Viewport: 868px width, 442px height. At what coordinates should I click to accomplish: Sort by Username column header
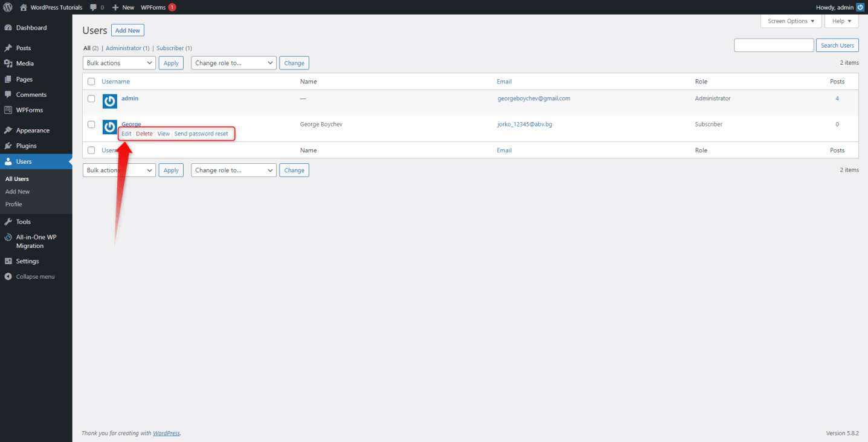[x=115, y=82]
